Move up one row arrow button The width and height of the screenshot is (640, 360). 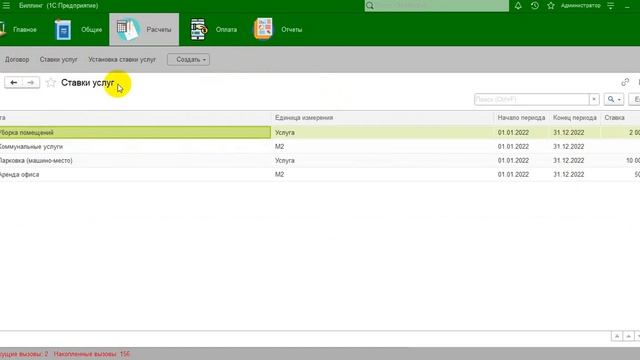(629, 336)
